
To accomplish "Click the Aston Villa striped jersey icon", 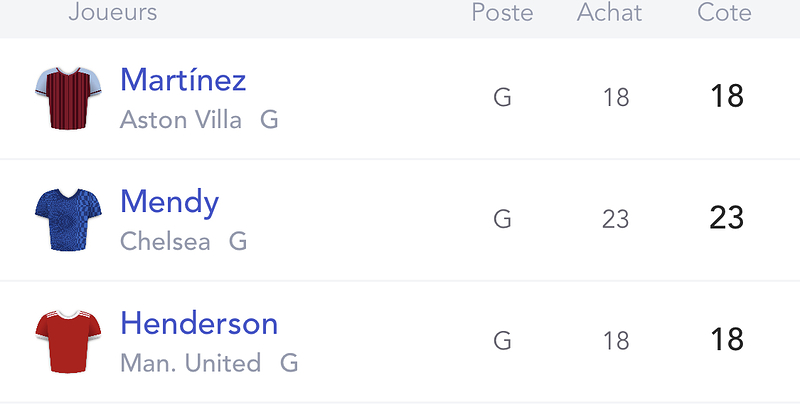I will pyautogui.click(x=68, y=98).
